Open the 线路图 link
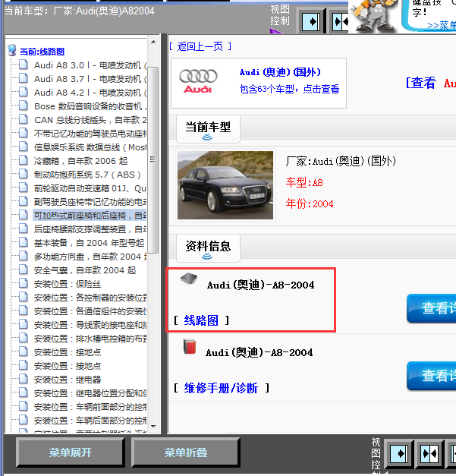Image resolution: width=456 pixels, height=476 pixels. pyautogui.click(x=201, y=320)
